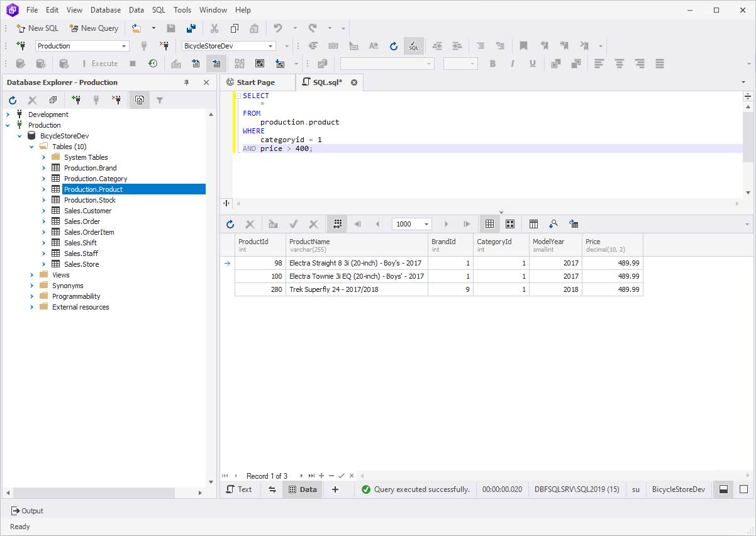The height and width of the screenshot is (536, 756).
Task: Expand the Views node
Action: coord(31,274)
